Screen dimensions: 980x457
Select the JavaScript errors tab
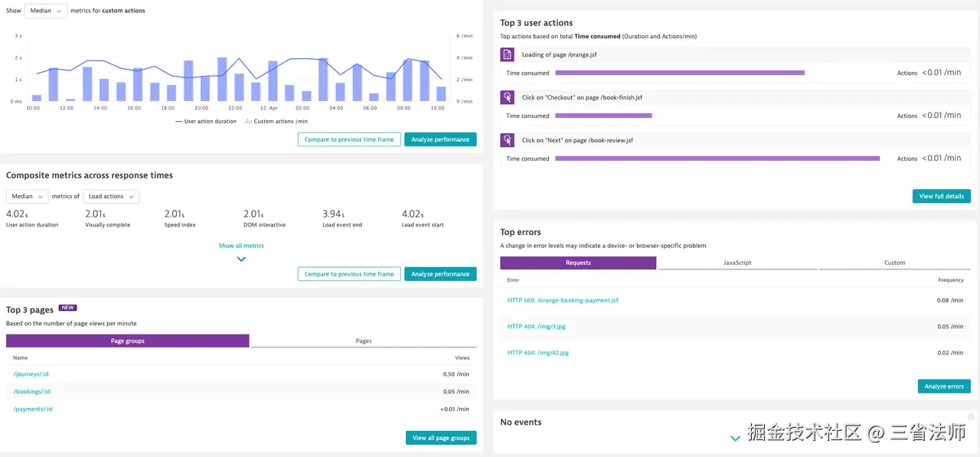tap(737, 263)
